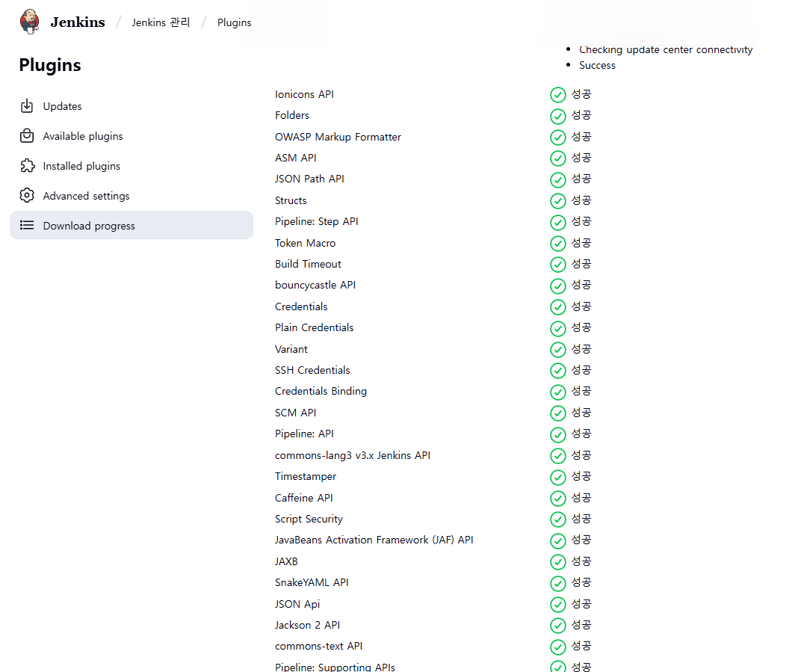Click the success check icon for Pipeline: API
Viewport: 798px width, 672px height.
click(x=558, y=434)
